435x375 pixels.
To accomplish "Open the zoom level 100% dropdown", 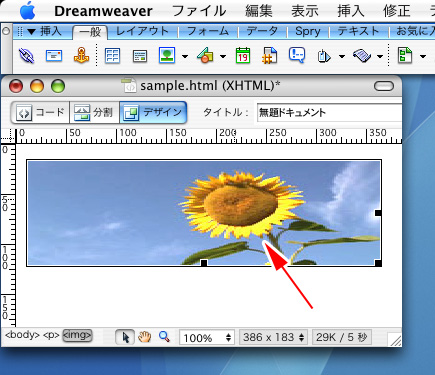I will point(207,337).
